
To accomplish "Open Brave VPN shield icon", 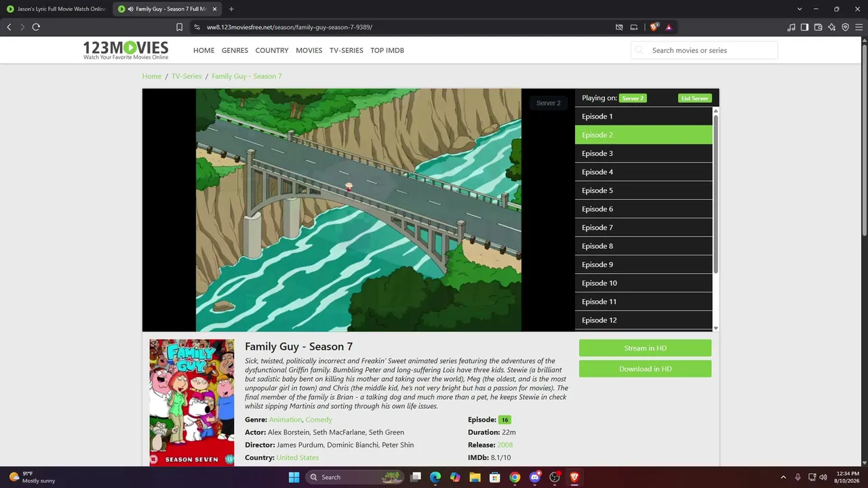I will coord(846,27).
